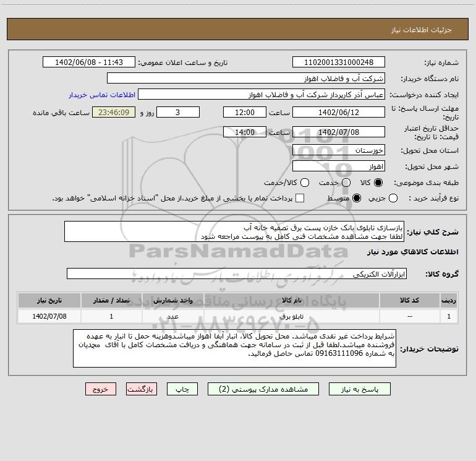Click the requester field عباس آذر کارپرداز
Image resolution: width=476 pixels, height=461 pixels.
pos(261,94)
